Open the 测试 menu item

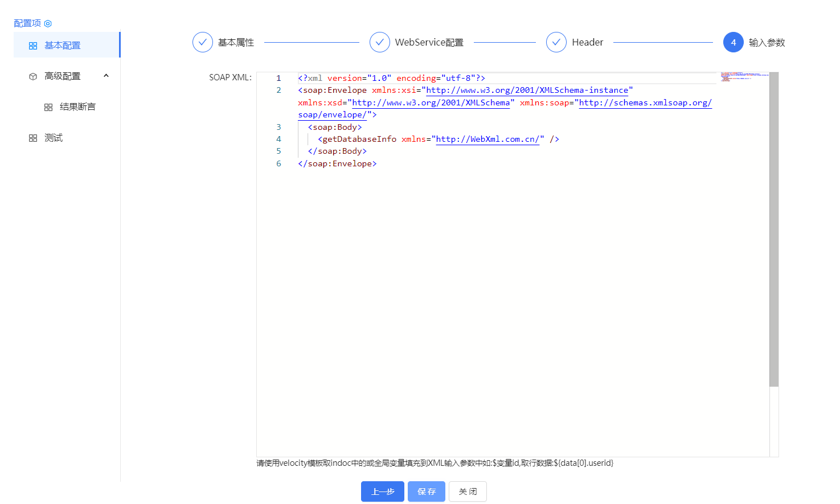click(x=67, y=137)
